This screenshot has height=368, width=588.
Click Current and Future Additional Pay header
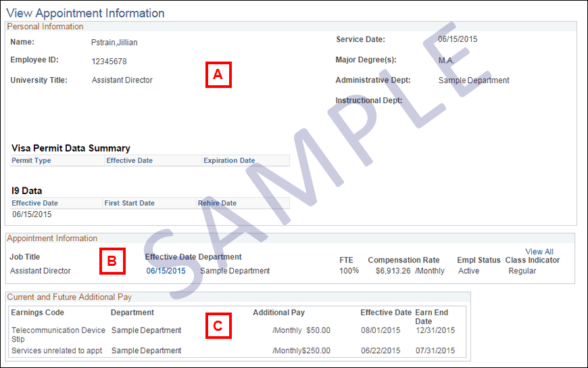click(x=70, y=297)
